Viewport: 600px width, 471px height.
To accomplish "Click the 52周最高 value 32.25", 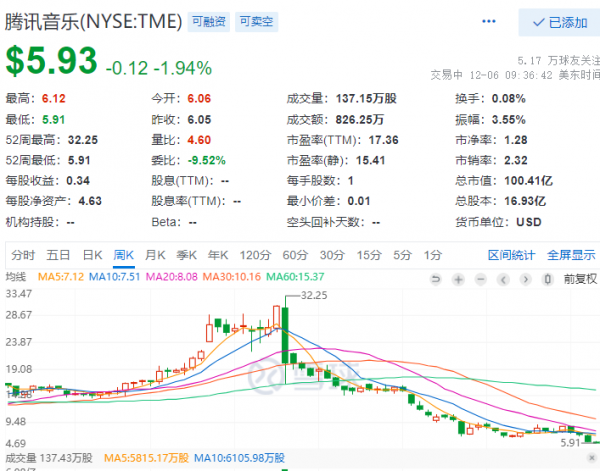I will pos(83,140).
